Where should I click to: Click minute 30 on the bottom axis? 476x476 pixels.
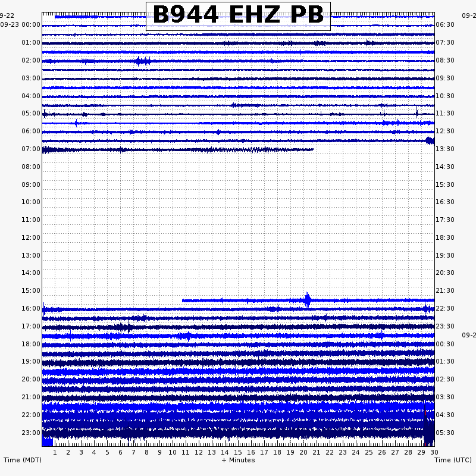click(x=434, y=452)
